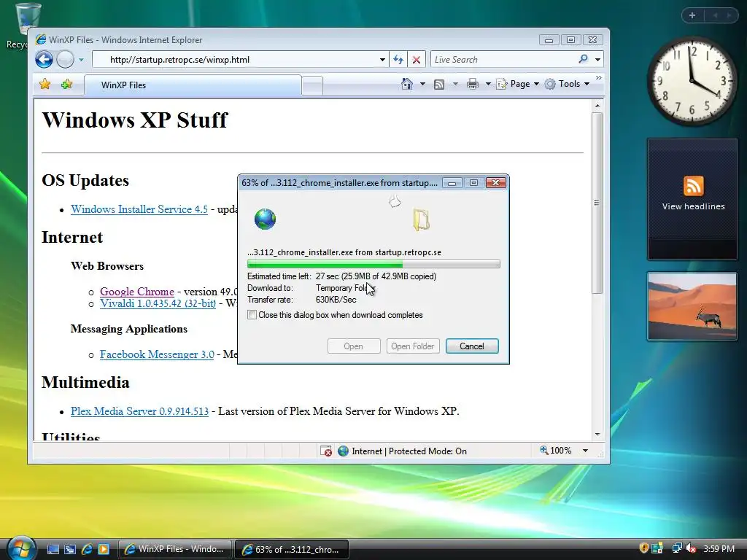This screenshot has width=747, height=560.
Task: Go back with Internet Explorer's Back arrow
Action: 44,60
